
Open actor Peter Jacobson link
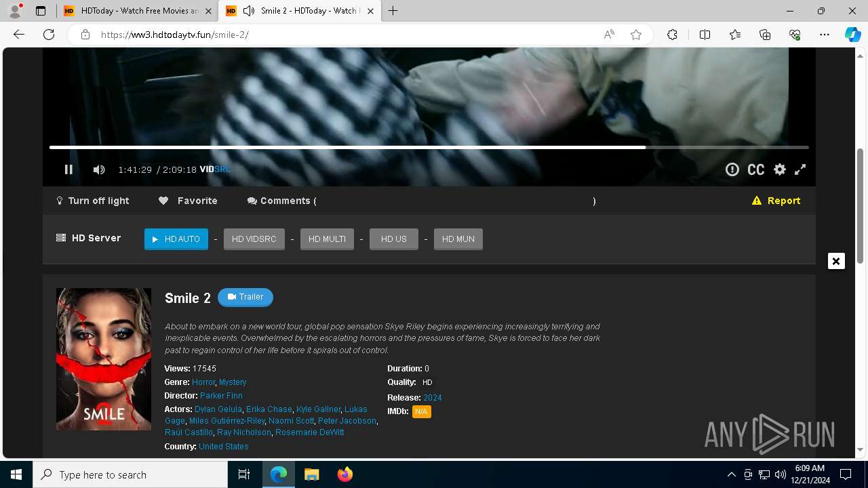tap(347, 421)
